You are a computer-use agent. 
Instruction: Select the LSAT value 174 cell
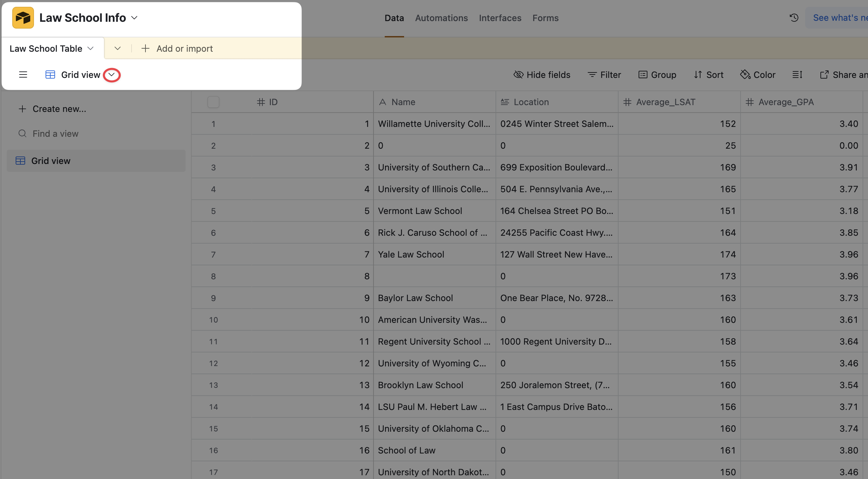(x=679, y=254)
